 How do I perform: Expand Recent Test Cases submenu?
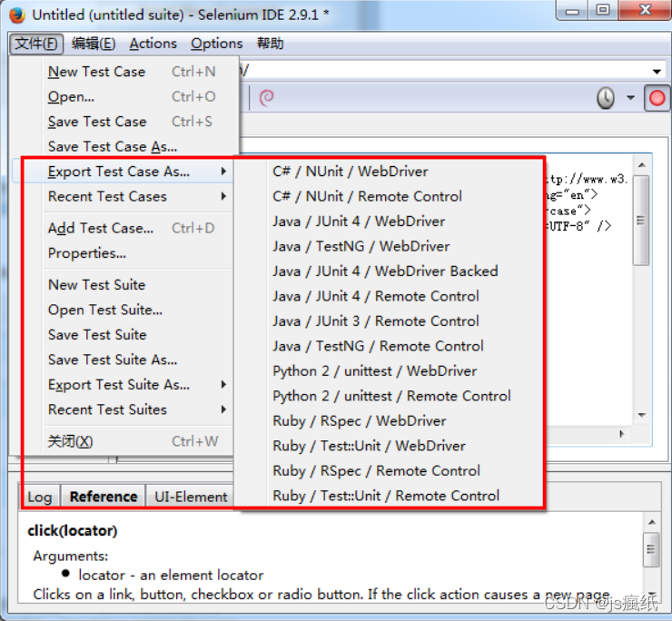124,196
